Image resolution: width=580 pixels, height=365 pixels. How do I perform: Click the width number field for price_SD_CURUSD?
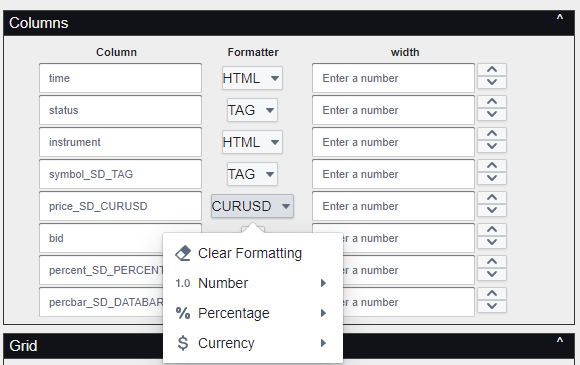coord(393,206)
